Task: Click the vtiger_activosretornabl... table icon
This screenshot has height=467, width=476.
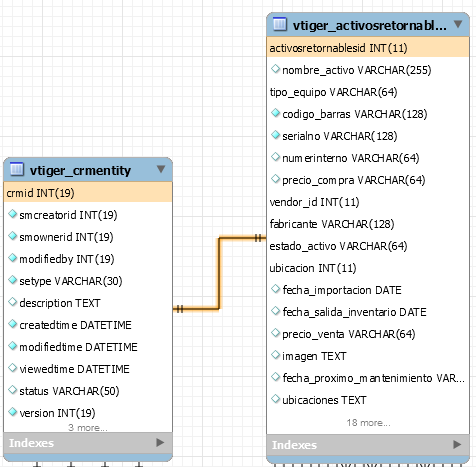Action: point(280,24)
